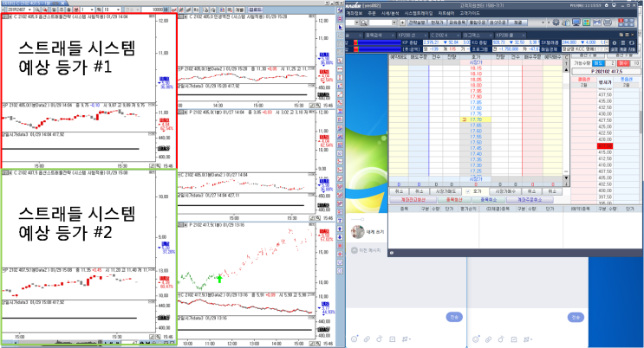Click the P 202102 417.5 item button
Viewport: 644px width, 348px height.
pos(606,71)
